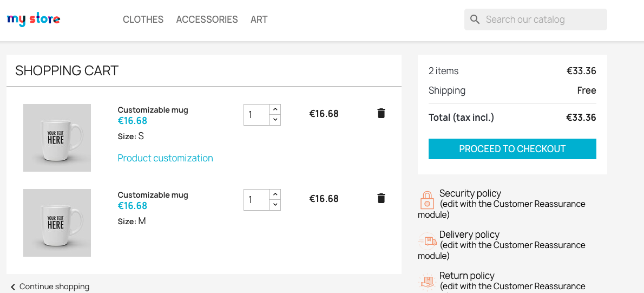Decrease quantity of size M mug
644x293 pixels.
[275, 205]
